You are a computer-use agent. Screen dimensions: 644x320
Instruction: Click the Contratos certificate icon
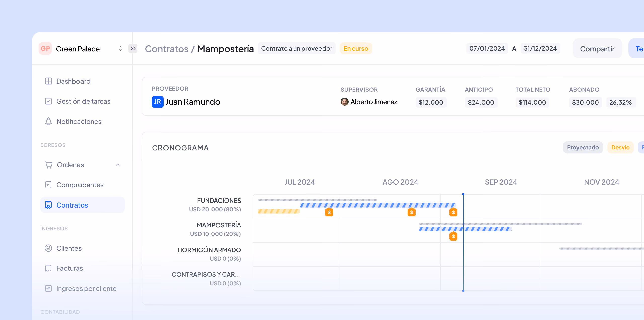click(48, 205)
